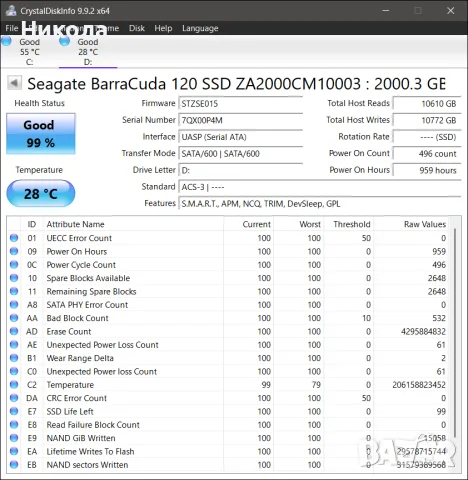This screenshot has height=480, width=468.
Task: Click status orb of attribute C0 row
Action: (14, 371)
